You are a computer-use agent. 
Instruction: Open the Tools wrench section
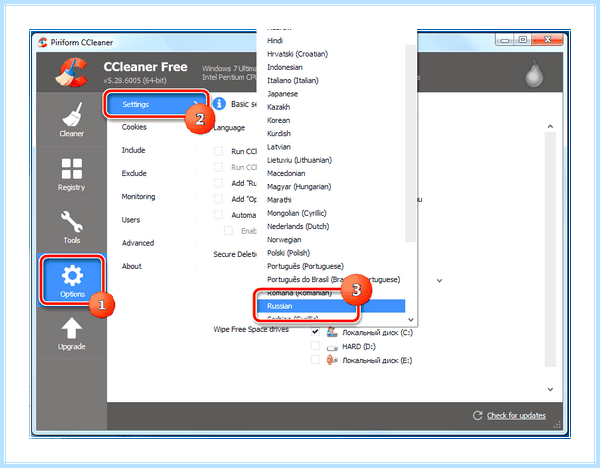click(72, 227)
